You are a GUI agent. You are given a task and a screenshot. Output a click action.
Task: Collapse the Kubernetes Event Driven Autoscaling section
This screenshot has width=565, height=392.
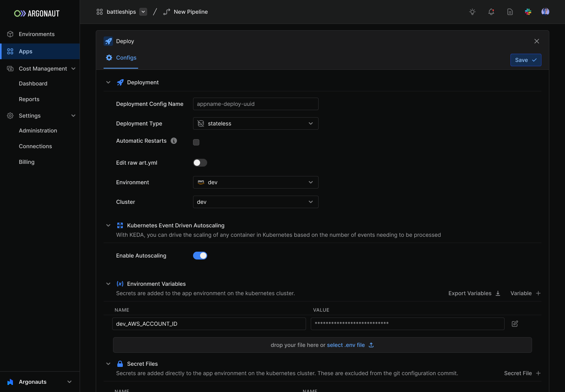[x=108, y=225]
